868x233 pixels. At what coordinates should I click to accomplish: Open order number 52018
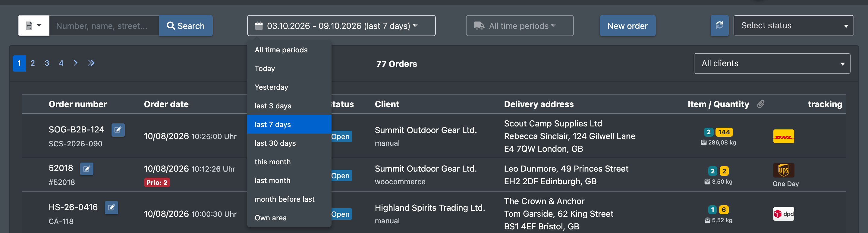pyautogui.click(x=61, y=168)
